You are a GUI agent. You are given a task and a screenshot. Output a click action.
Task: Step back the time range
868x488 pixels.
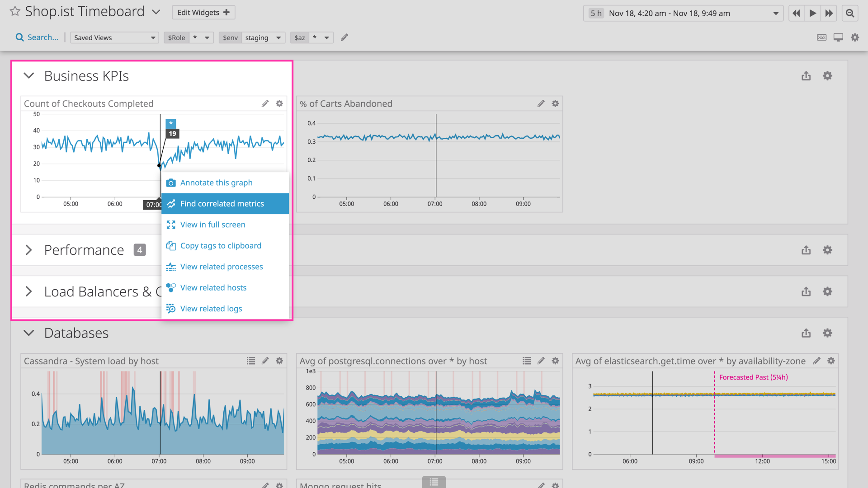coord(796,13)
